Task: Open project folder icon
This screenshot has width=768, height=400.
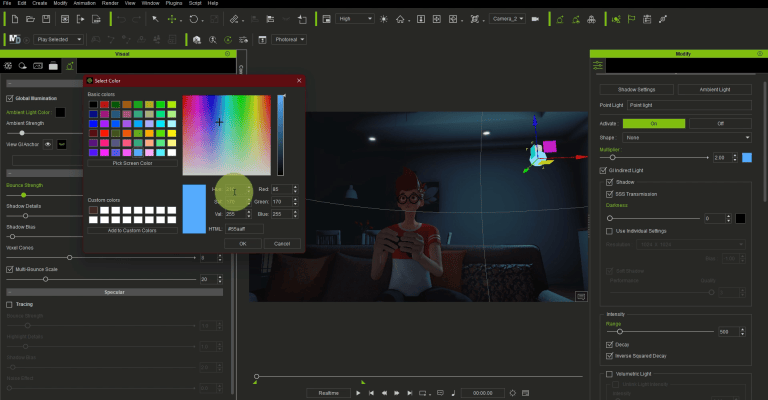Action: [30, 19]
